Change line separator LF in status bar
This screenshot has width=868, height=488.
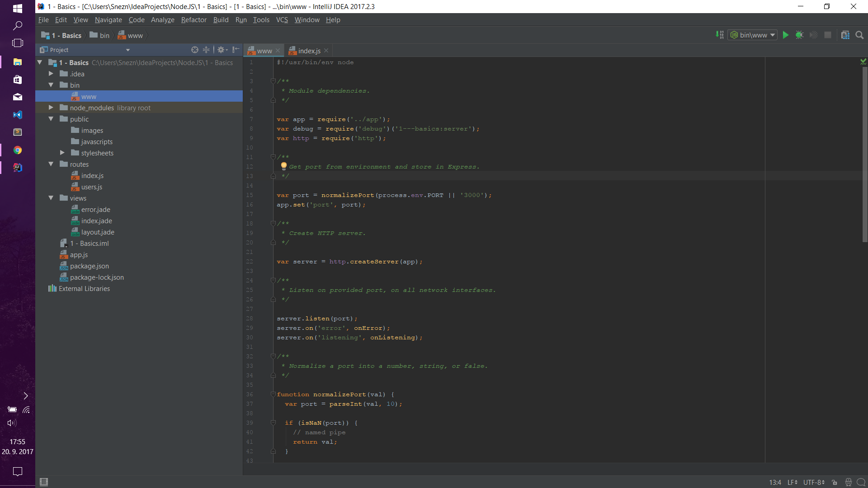[x=793, y=483]
